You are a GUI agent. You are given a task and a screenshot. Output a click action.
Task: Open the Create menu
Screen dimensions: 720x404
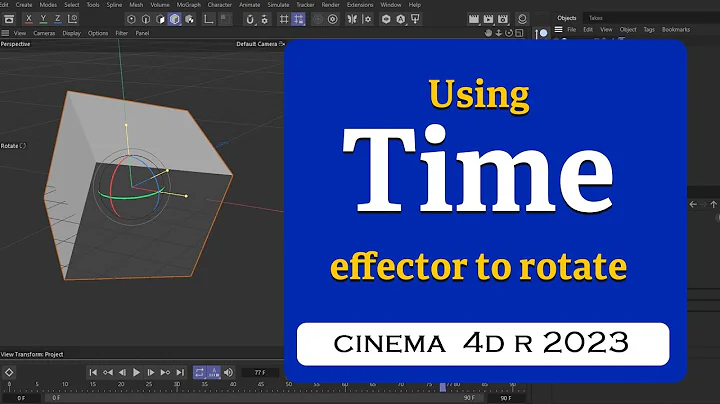24,5
